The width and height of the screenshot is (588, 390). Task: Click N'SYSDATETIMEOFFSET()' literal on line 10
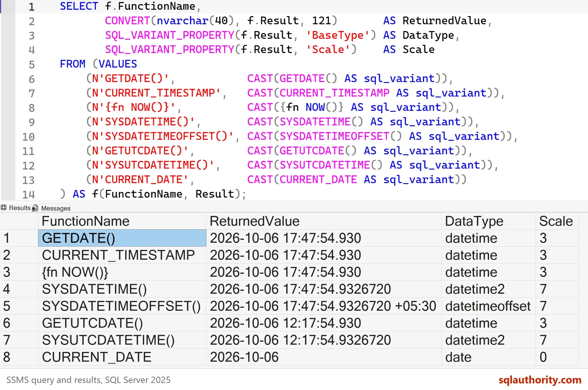[x=163, y=136]
